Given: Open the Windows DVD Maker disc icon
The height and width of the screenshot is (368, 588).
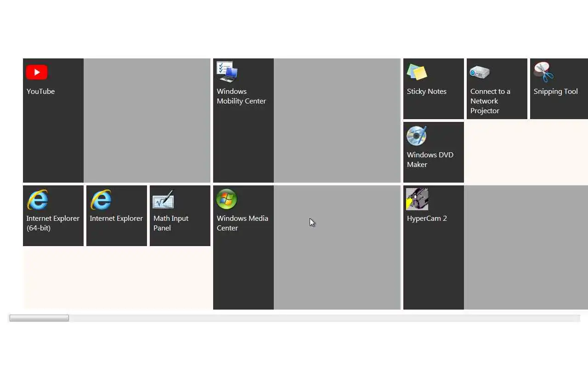Looking at the screenshot, I should click(417, 136).
